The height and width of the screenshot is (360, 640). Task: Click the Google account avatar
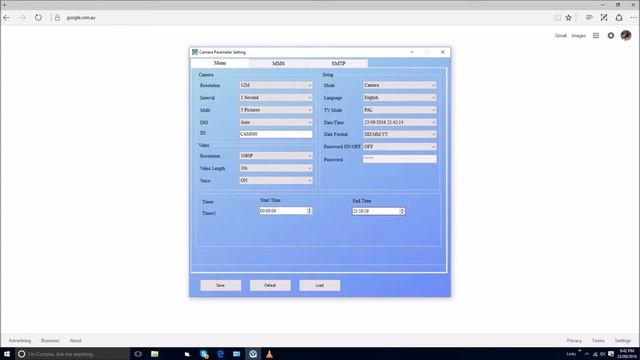coord(626,36)
